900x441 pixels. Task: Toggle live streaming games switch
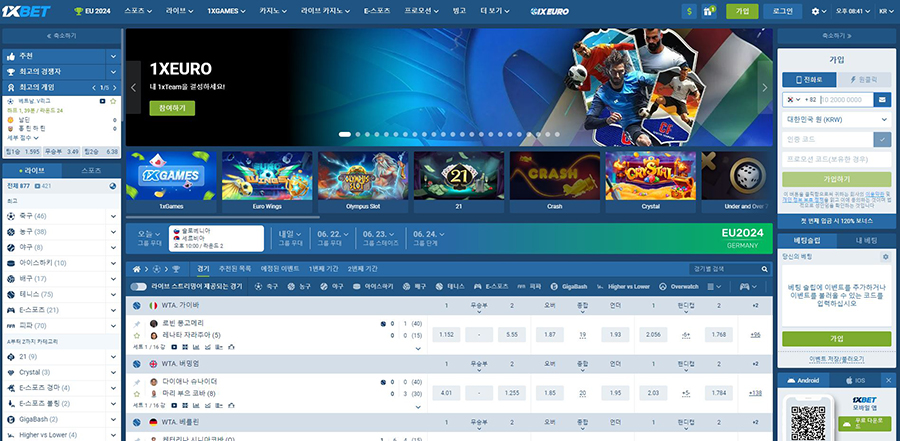click(138, 286)
